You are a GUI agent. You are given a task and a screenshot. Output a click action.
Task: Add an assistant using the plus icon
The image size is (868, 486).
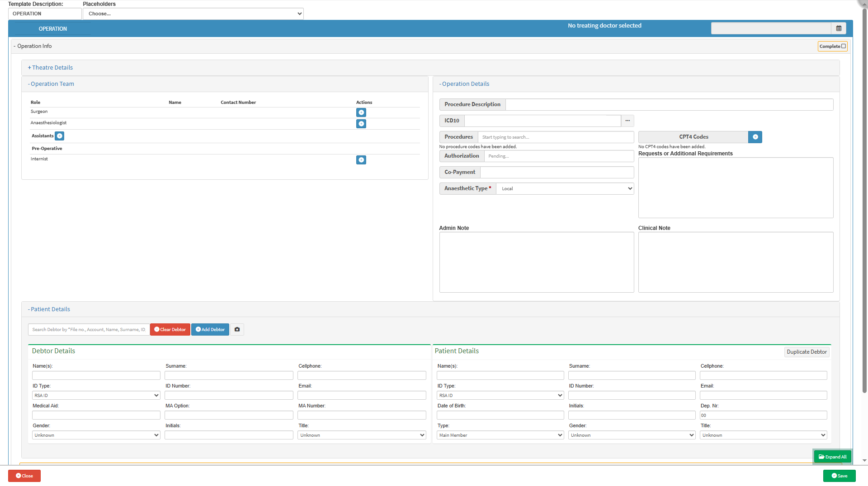[59, 136]
